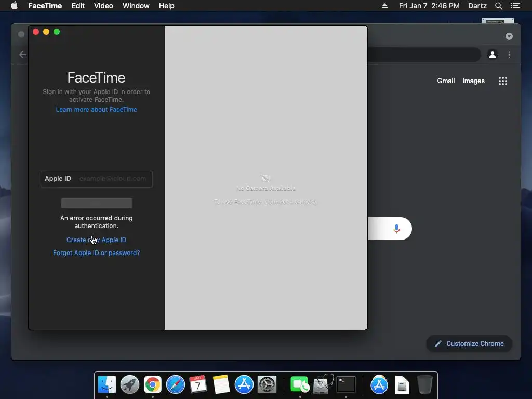The image size is (532, 399).
Task: Open Chrome profile avatar icon
Action: (x=493, y=54)
